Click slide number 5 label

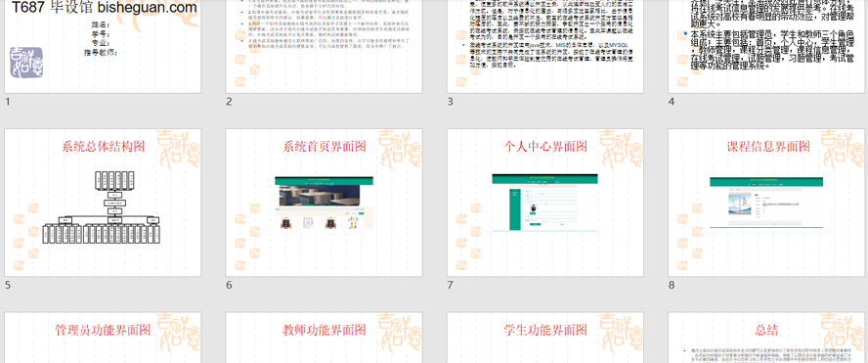[7, 286]
